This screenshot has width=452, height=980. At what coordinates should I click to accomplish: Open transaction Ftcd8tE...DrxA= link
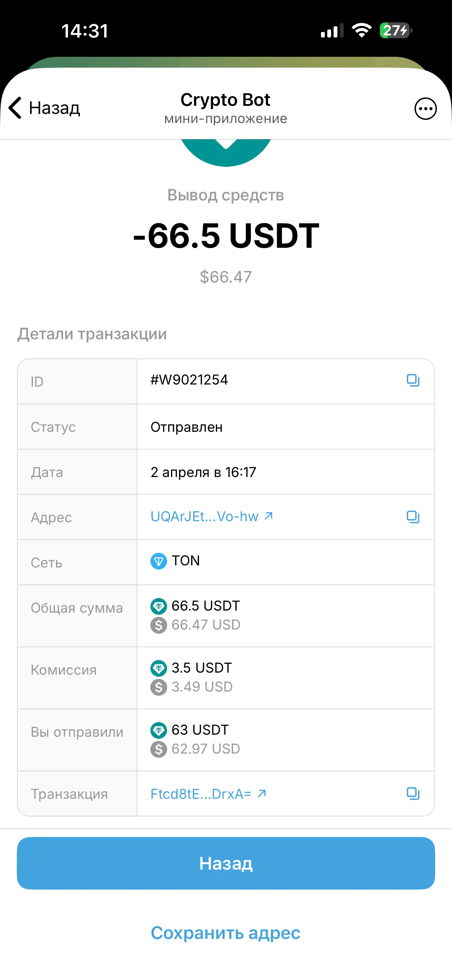click(208, 794)
